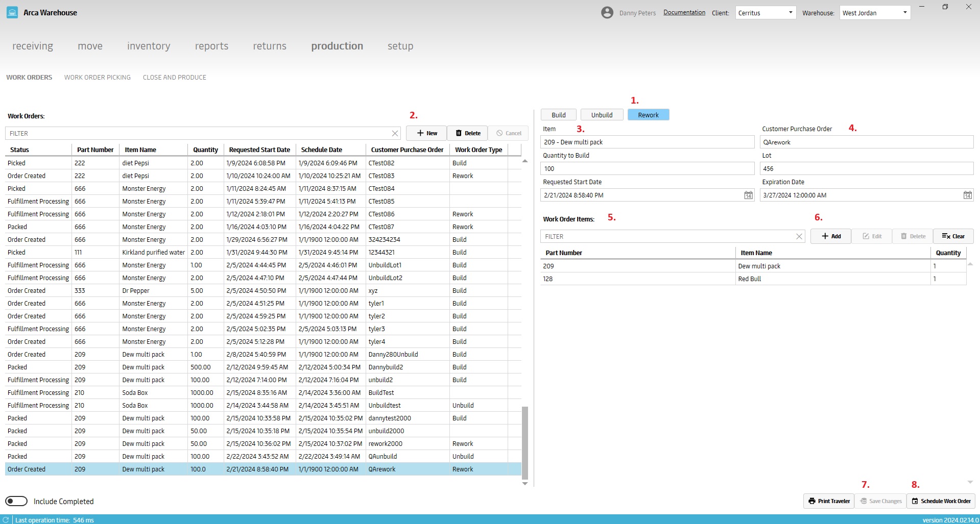Click Danny Peters user name
This screenshot has width=980, height=524.
click(637, 13)
